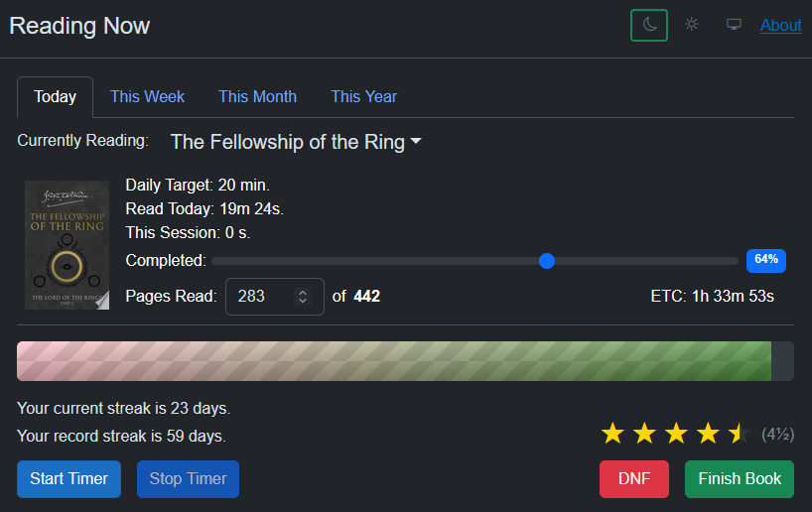This screenshot has height=512, width=812.
Task: Set rating to three stars
Action: [676, 434]
